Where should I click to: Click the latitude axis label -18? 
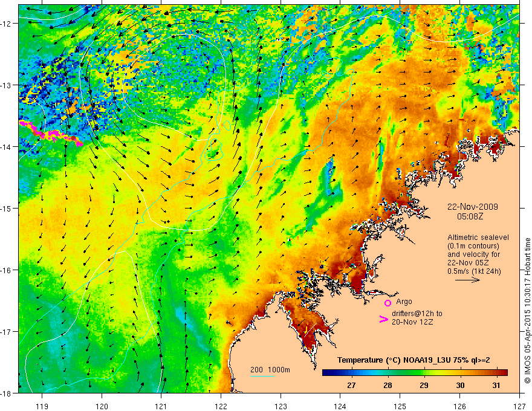coord(6,393)
